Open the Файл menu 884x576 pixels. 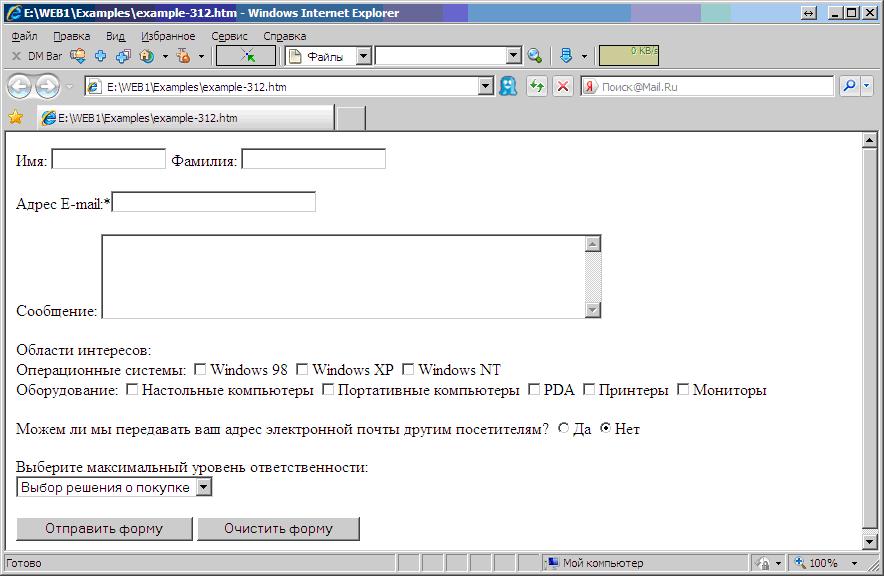(x=24, y=36)
